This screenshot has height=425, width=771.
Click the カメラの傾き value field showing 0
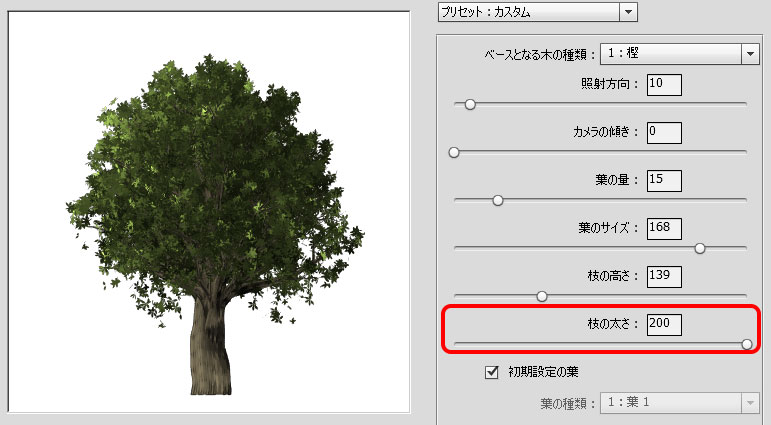coord(664,133)
